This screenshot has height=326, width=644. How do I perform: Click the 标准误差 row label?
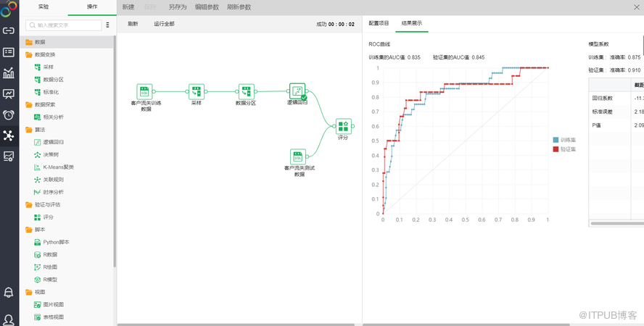coord(602,112)
